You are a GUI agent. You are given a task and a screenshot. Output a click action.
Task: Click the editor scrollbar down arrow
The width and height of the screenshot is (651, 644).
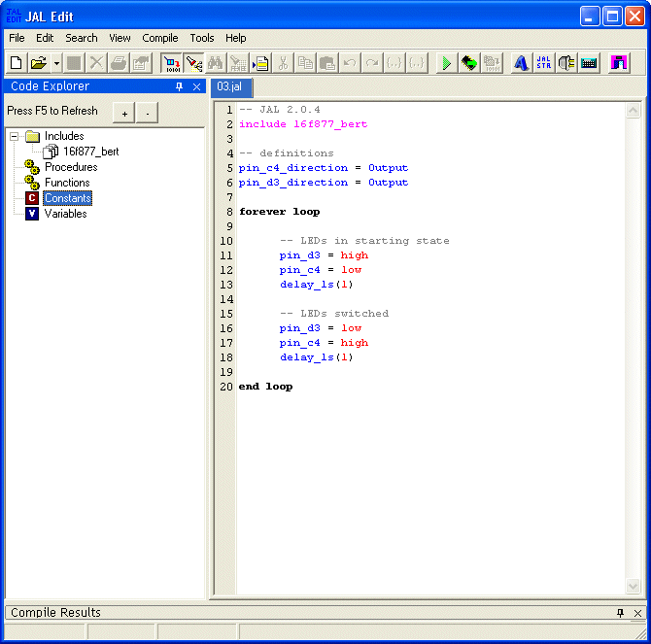(x=633, y=586)
